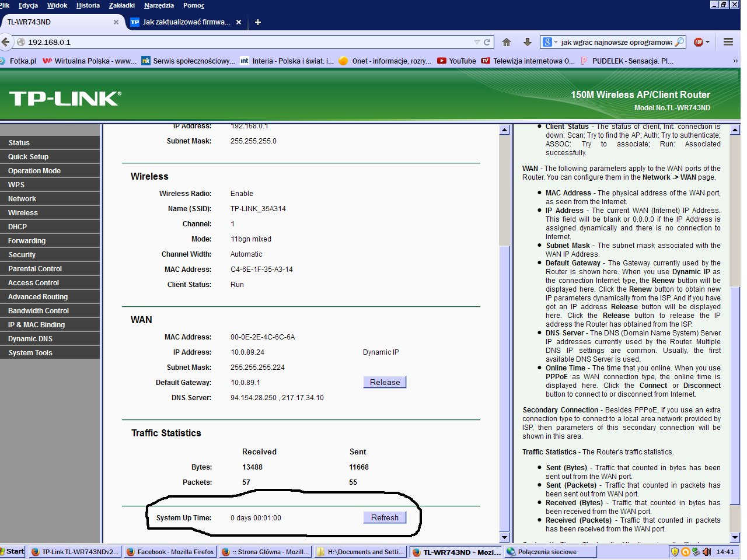
Task: Switch to the Jak zaktualizować firmware tab
Action: [186, 22]
